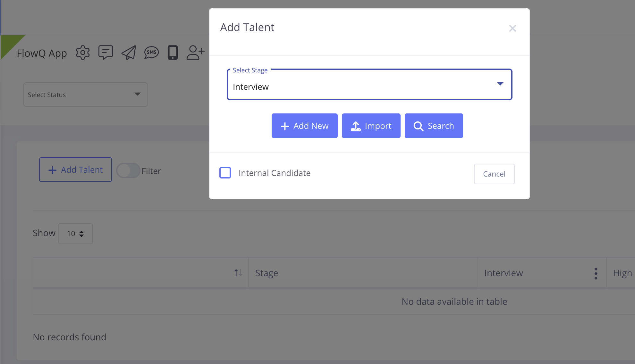Viewport: 635px width, 364px height.
Task: Click the Add New button
Action: point(304,126)
